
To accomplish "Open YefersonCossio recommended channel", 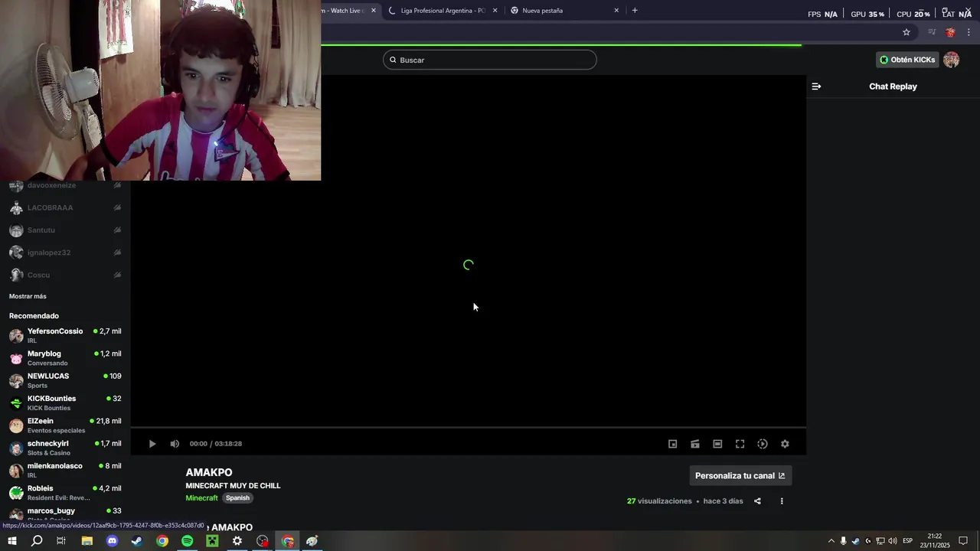I will 65,335.
